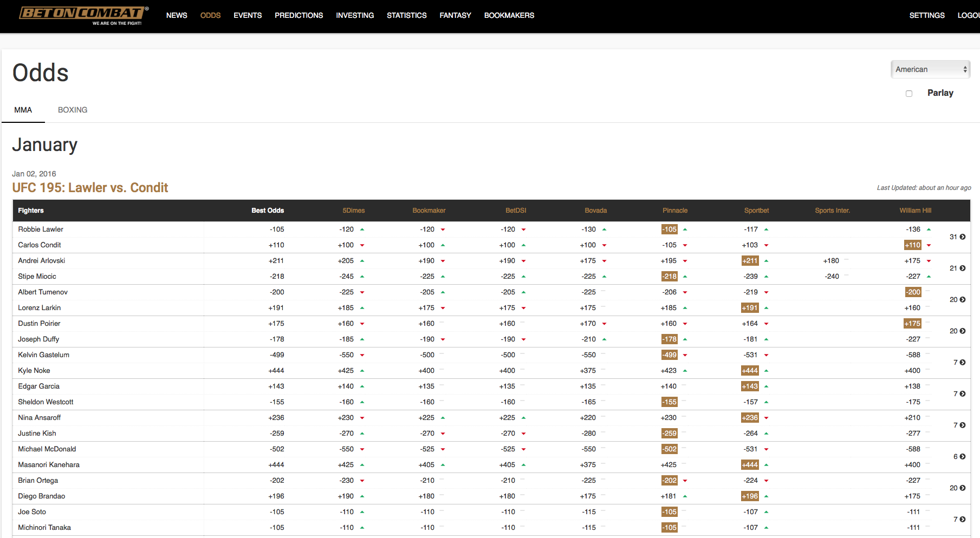The width and height of the screenshot is (980, 538).
Task: Expand props for McDonald vs Kanehara (6)
Action: click(x=959, y=457)
